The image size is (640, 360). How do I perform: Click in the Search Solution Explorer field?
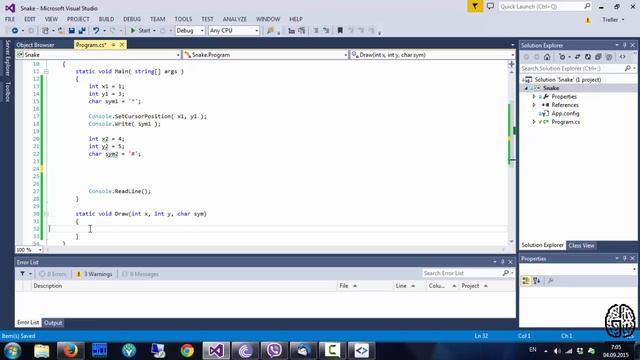coord(572,69)
